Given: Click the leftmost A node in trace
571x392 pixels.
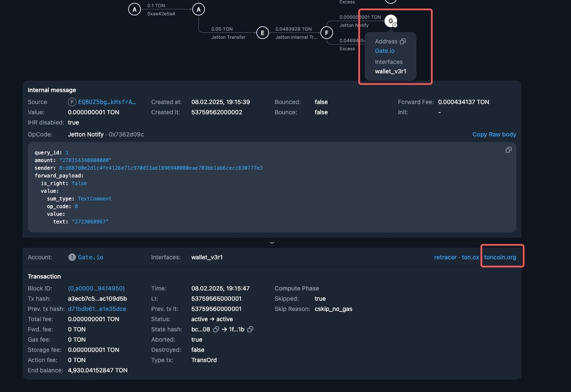Looking at the screenshot, I should pyautogui.click(x=134, y=9).
